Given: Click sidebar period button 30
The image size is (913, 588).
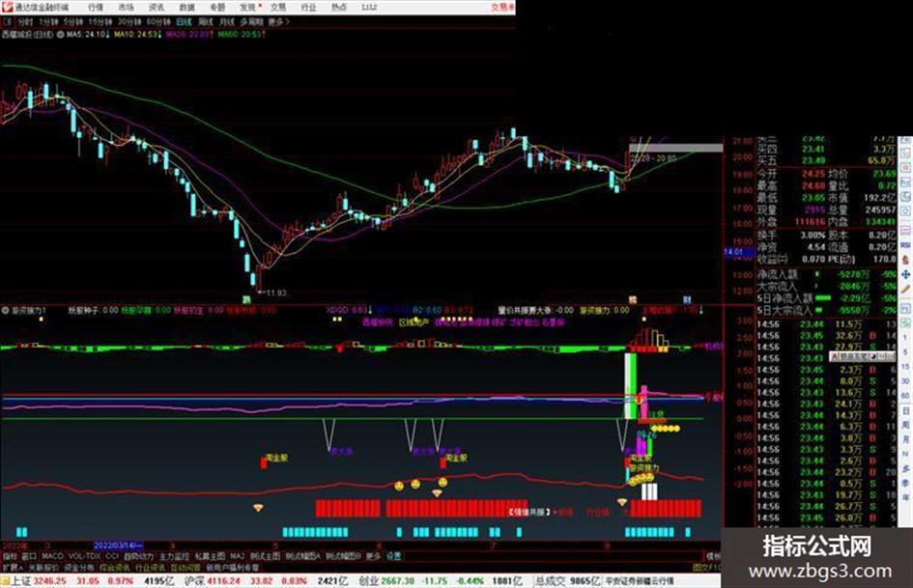Looking at the screenshot, I should pos(905,381).
